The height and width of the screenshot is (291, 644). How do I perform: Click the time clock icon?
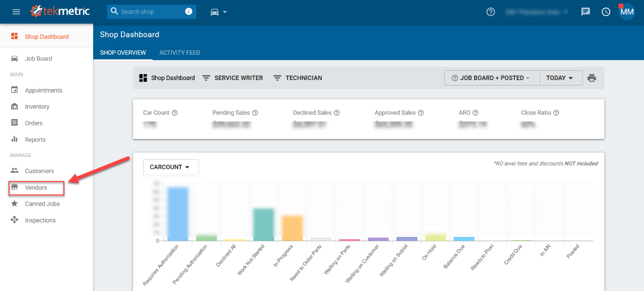pos(606,12)
